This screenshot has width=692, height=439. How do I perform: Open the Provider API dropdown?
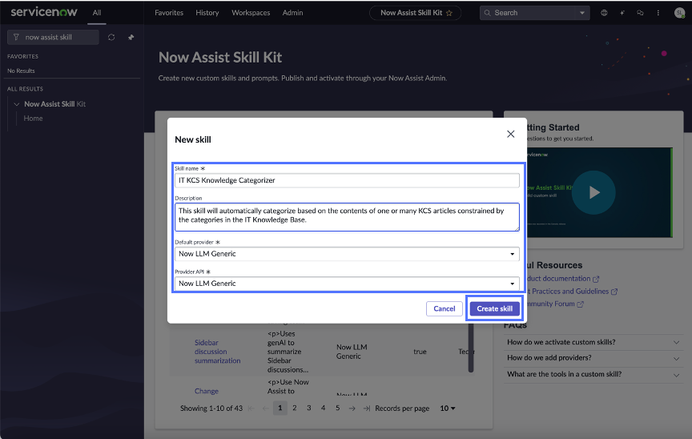347,283
